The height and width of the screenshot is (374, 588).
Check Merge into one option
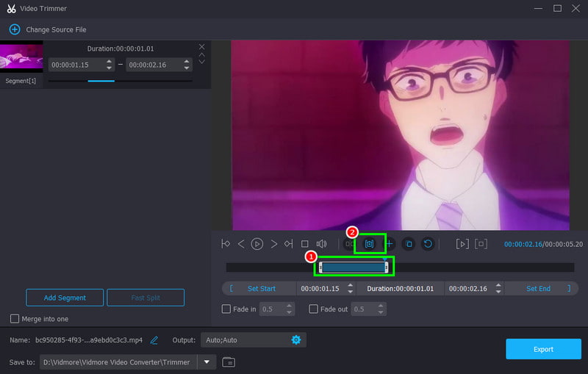pyautogui.click(x=15, y=319)
